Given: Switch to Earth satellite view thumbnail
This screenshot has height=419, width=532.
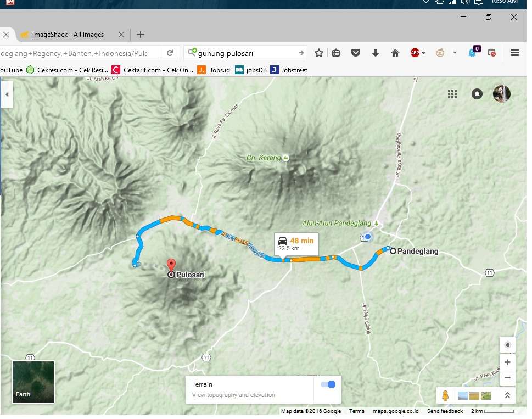Looking at the screenshot, I should pos(33,382).
